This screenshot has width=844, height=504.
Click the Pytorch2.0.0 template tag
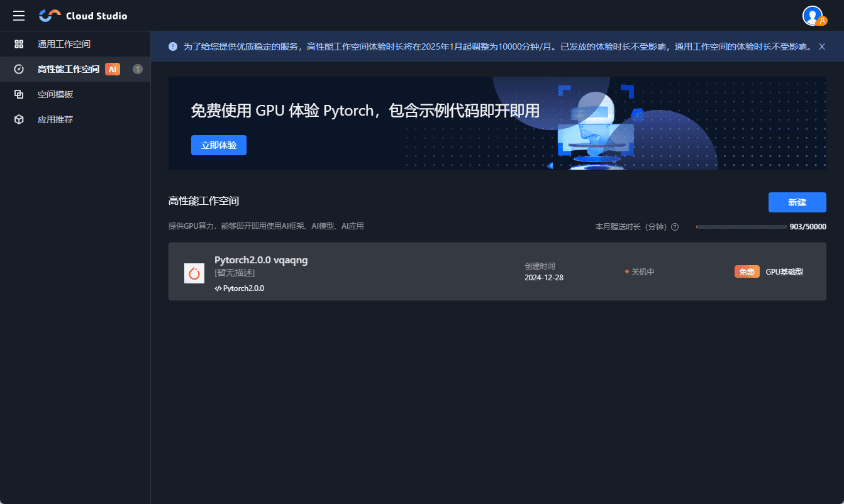tap(240, 288)
